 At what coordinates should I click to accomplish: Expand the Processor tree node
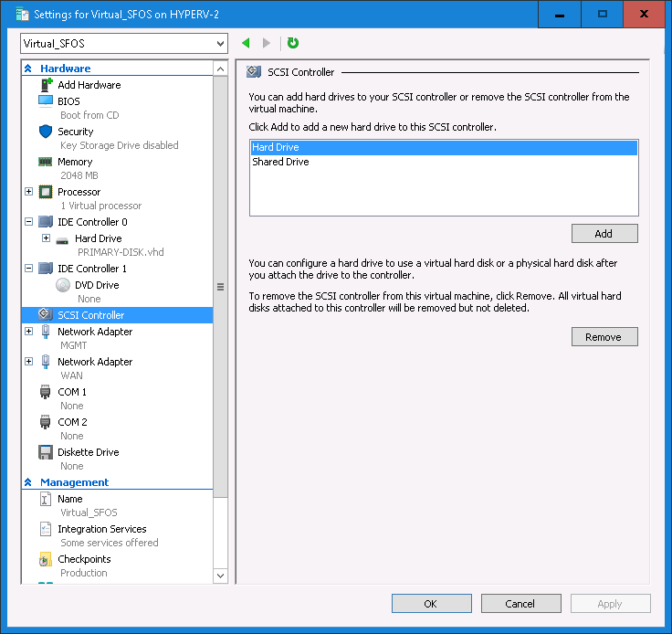29,192
